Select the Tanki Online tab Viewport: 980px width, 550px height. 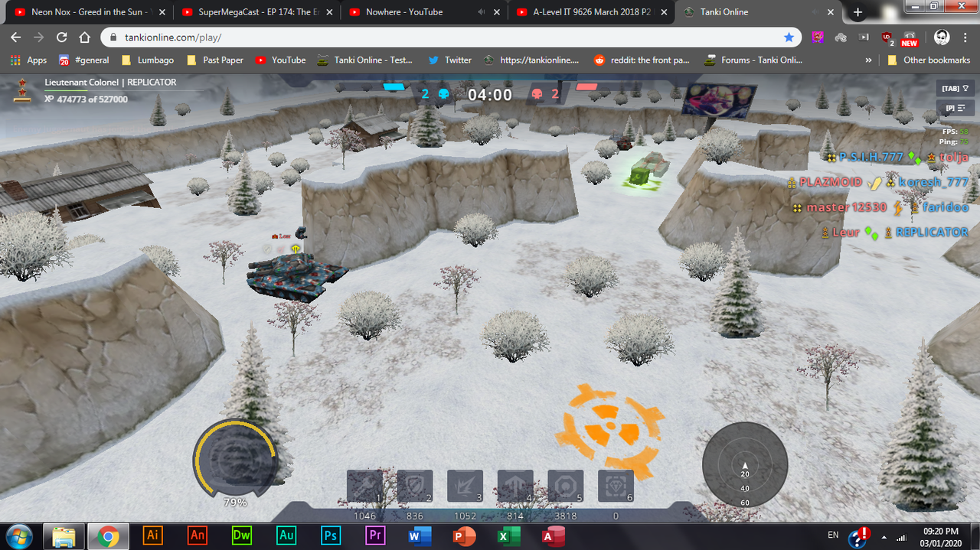pos(759,12)
